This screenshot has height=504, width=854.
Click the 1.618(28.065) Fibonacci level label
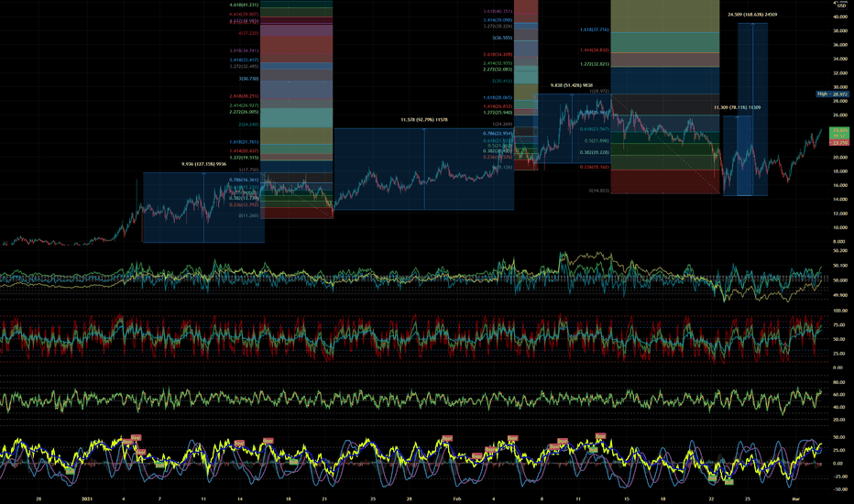498,97
